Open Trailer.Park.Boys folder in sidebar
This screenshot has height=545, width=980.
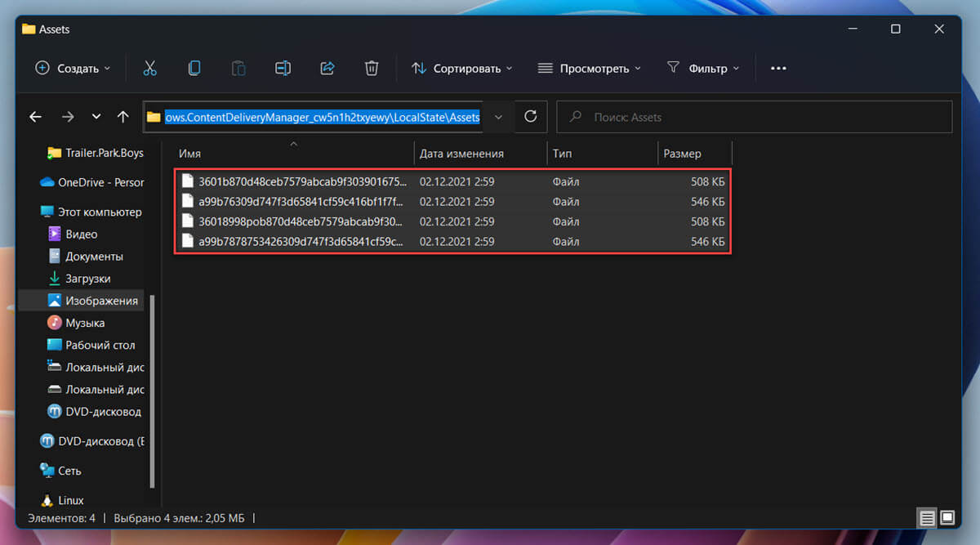[x=95, y=153]
